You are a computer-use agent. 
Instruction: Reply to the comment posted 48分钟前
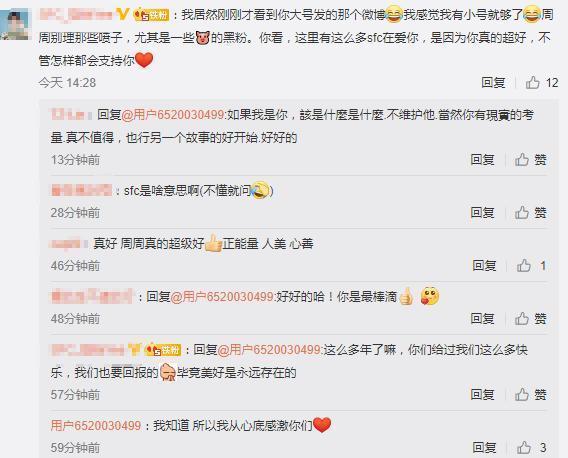482,318
